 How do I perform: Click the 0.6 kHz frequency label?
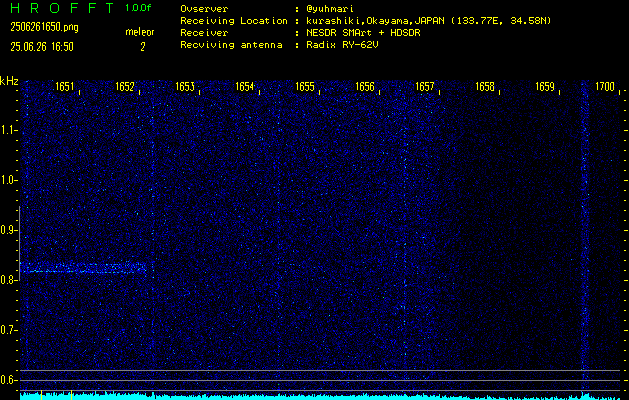9,380
